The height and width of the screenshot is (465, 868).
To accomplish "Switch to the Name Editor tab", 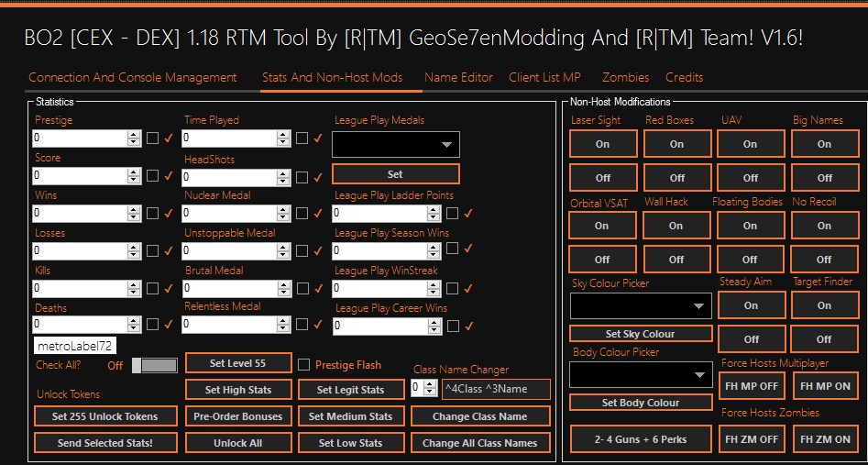I will pos(458,78).
